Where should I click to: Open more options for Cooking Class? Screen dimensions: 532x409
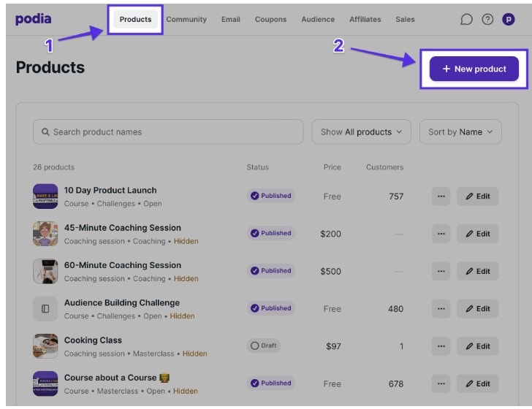coord(441,346)
